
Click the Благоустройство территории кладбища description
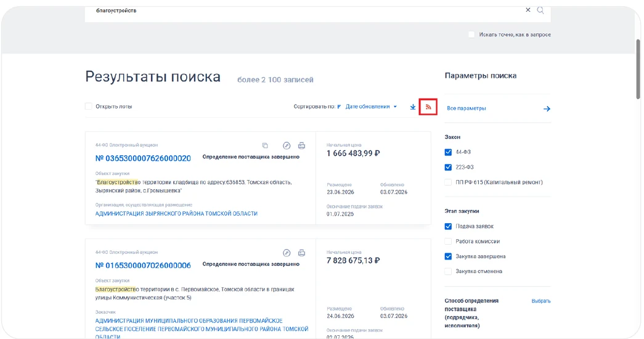194,186
